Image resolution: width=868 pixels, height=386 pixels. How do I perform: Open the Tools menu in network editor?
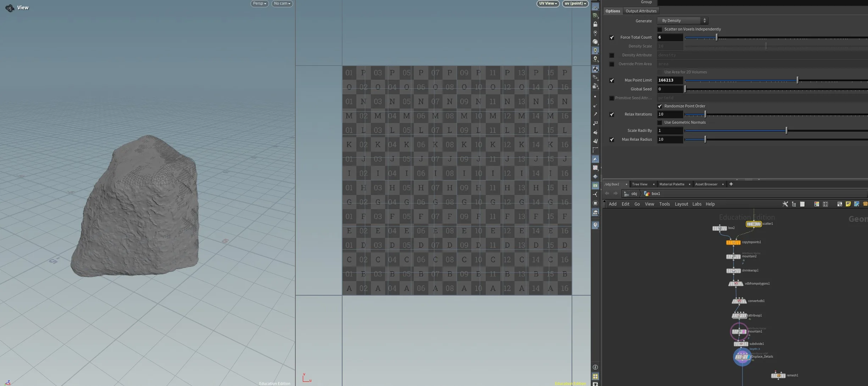664,204
